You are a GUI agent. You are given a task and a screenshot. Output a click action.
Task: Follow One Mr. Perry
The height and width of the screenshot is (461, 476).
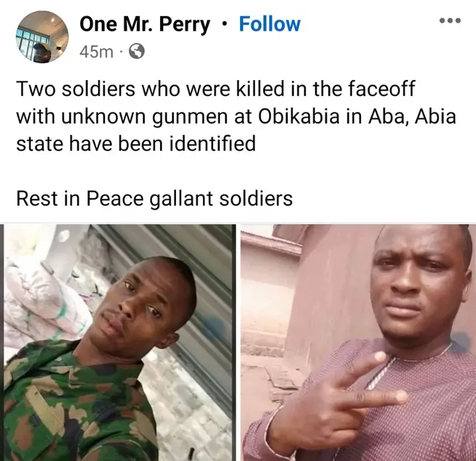pos(269,24)
